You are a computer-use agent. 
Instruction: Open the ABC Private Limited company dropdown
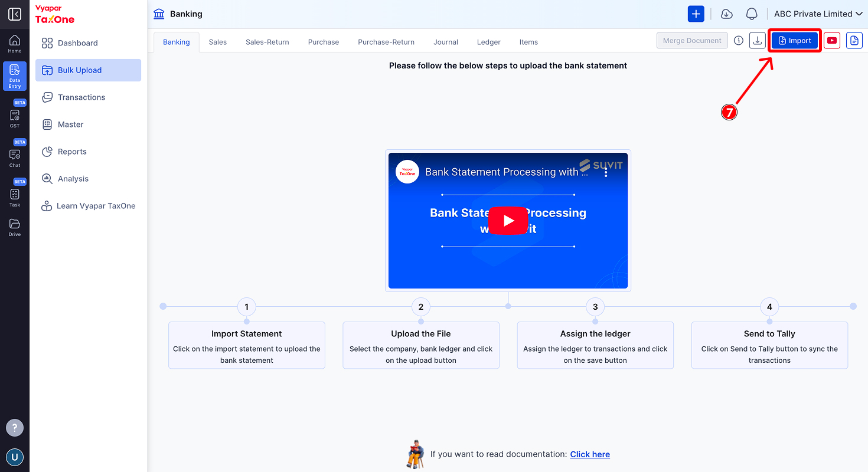click(818, 14)
